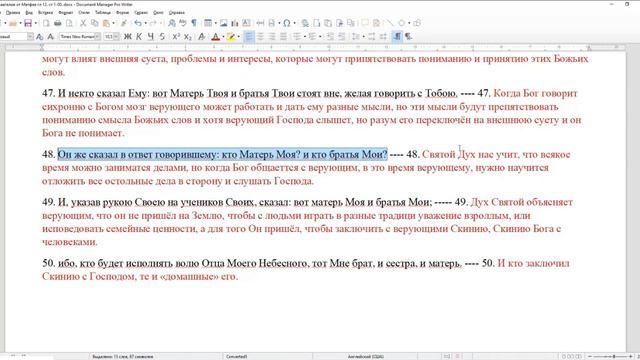Image resolution: width=640 pixels, height=360 pixels.
Task: Click the Print icon in the toolbar
Action: click(x=58, y=23)
